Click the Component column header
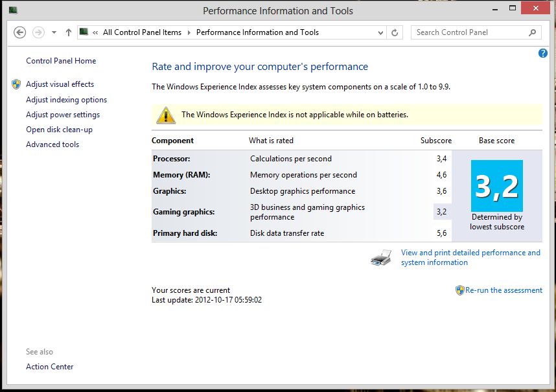Screen dimensions: 556x392 [172, 141]
